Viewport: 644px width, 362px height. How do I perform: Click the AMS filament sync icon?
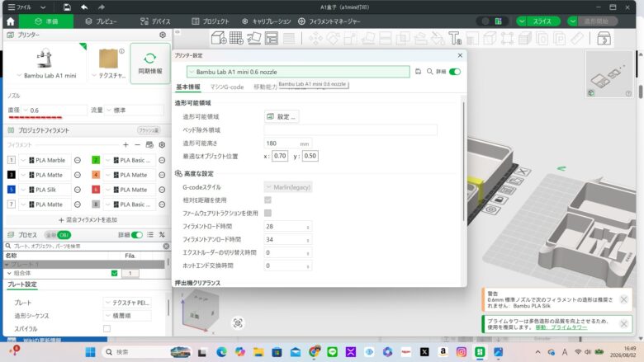[149, 145]
